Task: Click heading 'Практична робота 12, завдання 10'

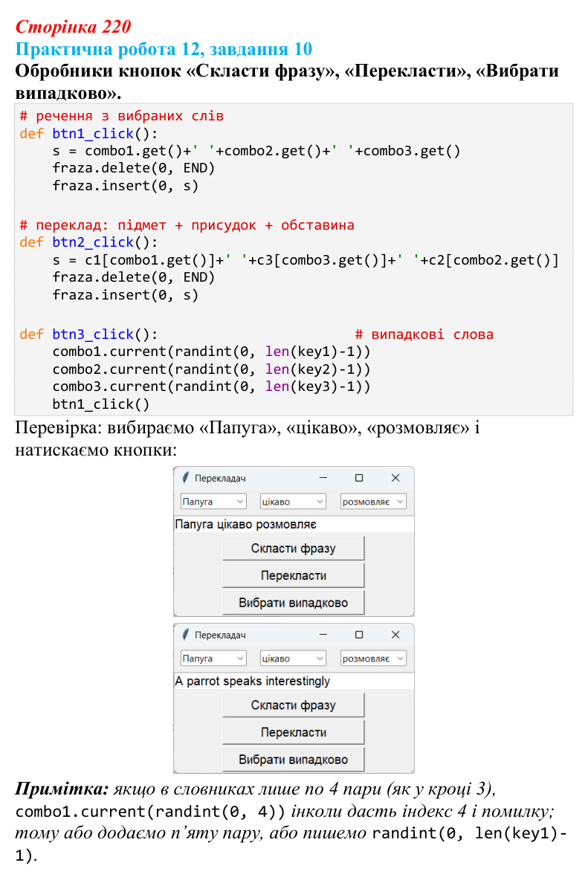Action: click(x=164, y=49)
